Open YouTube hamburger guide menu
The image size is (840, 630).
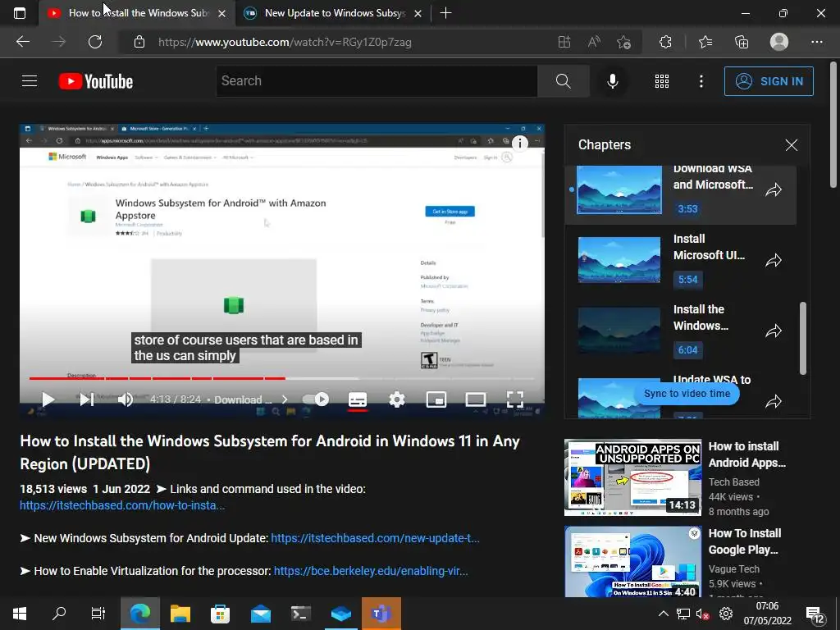pyautogui.click(x=30, y=81)
